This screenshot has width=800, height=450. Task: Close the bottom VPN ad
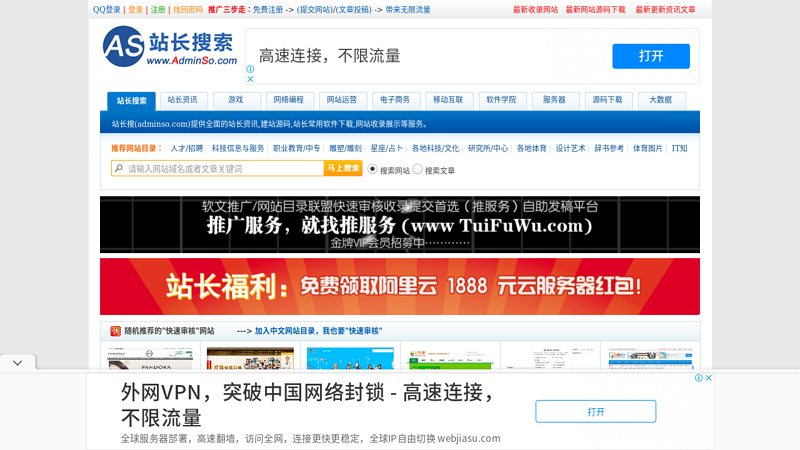click(708, 378)
